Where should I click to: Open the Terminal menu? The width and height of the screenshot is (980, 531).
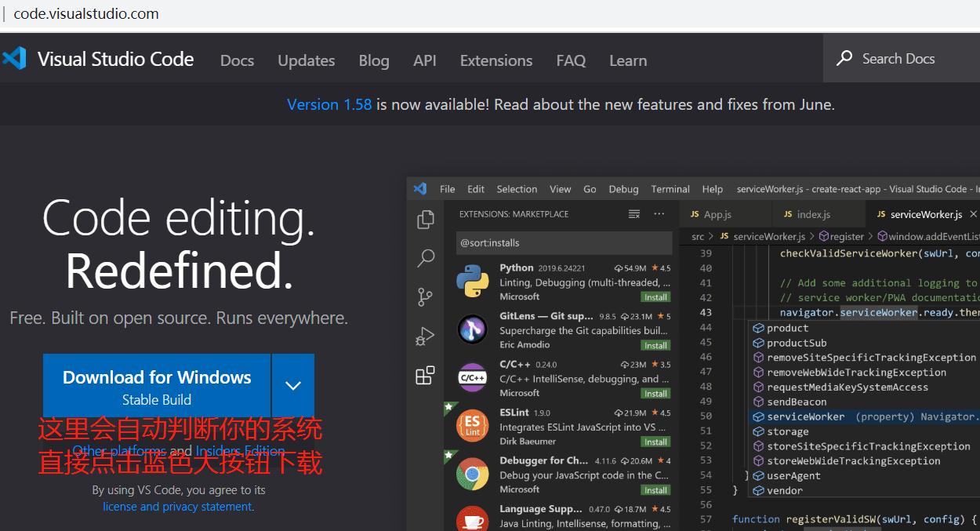pyautogui.click(x=670, y=189)
